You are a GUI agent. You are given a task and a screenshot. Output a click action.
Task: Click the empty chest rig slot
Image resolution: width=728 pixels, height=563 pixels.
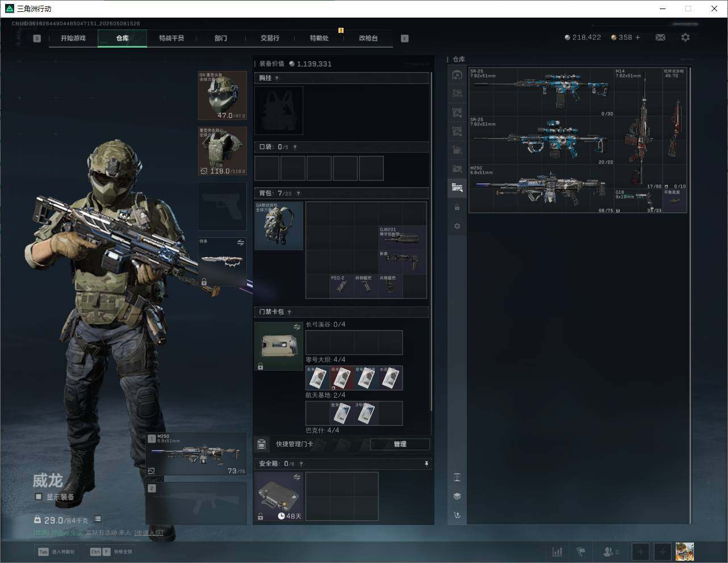point(279,111)
